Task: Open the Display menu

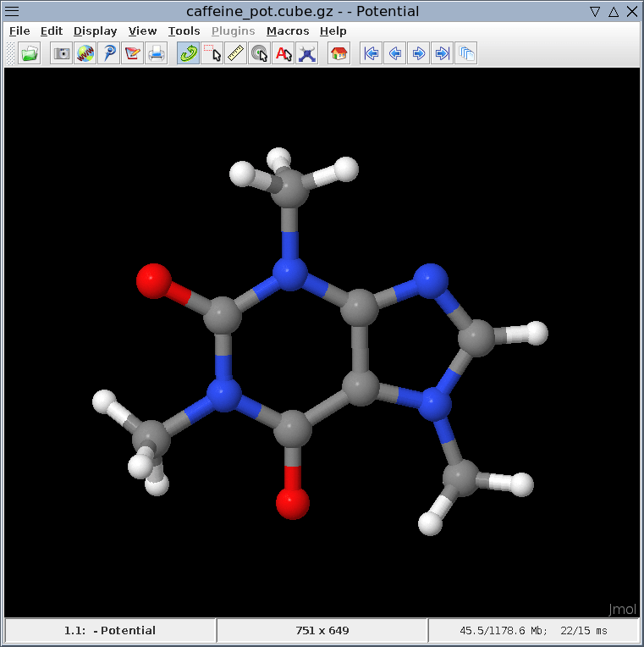Action: 96,31
